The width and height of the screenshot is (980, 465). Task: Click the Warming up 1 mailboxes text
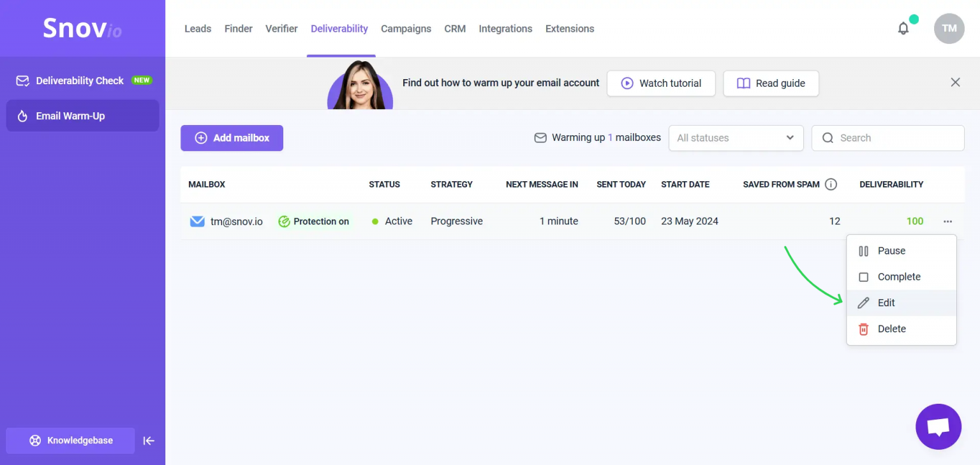[x=606, y=138]
